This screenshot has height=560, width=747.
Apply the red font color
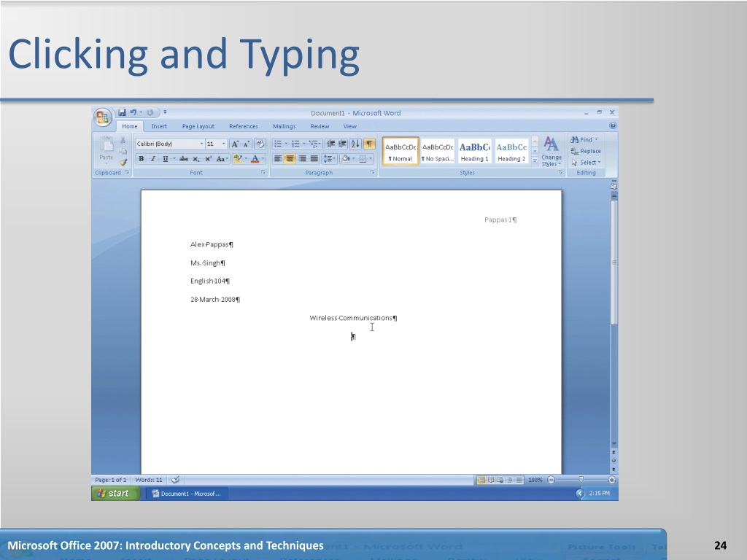[x=255, y=159]
